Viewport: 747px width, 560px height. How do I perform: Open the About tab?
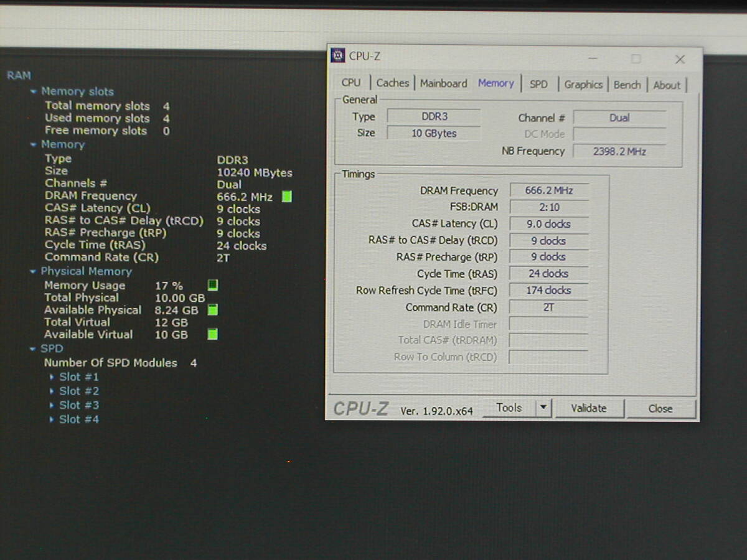tap(667, 85)
